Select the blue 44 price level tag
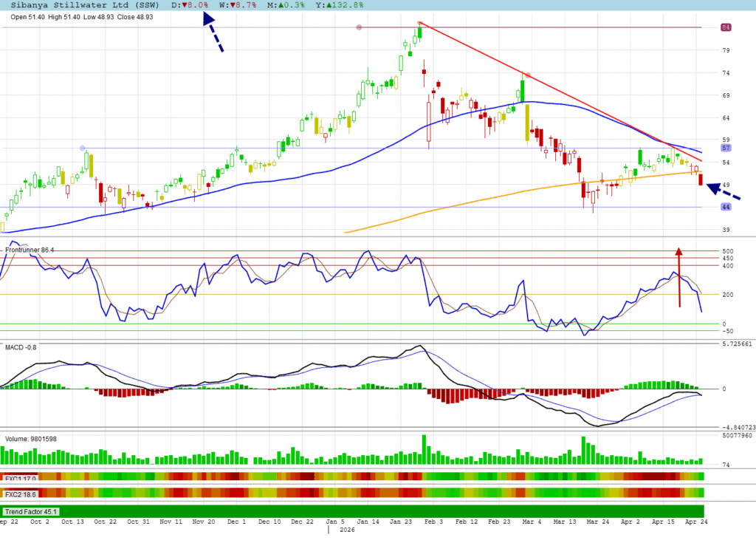756x543 pixels. (726, 208)
